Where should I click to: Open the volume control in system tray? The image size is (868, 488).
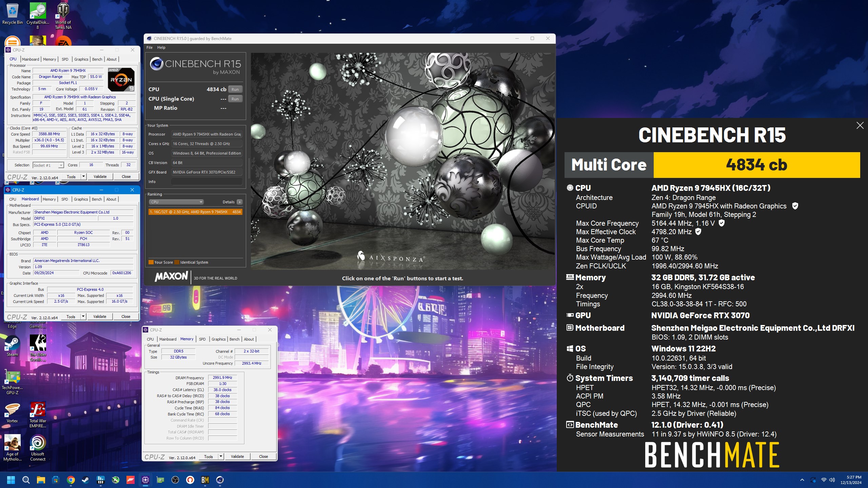[832, 480]
